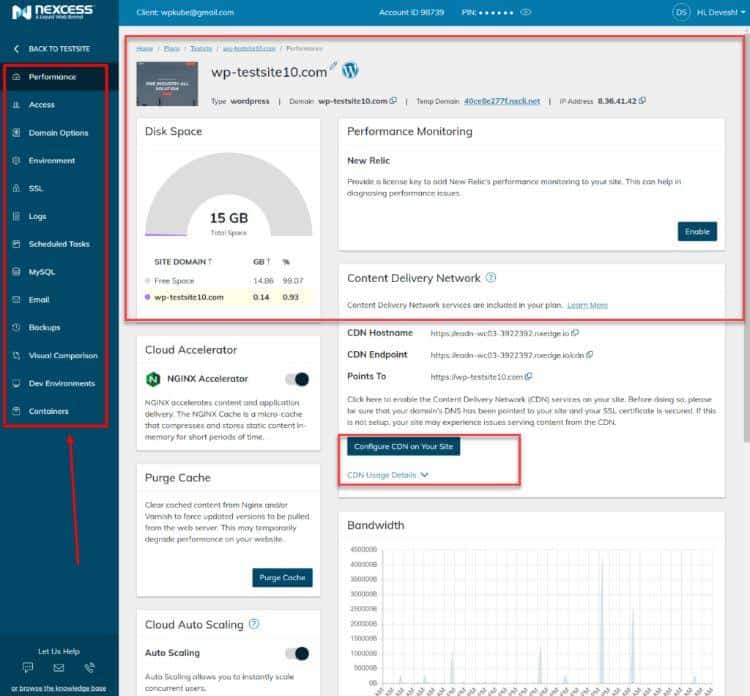Select the Free Space row

pyautogui.click(x=229, y=281)
